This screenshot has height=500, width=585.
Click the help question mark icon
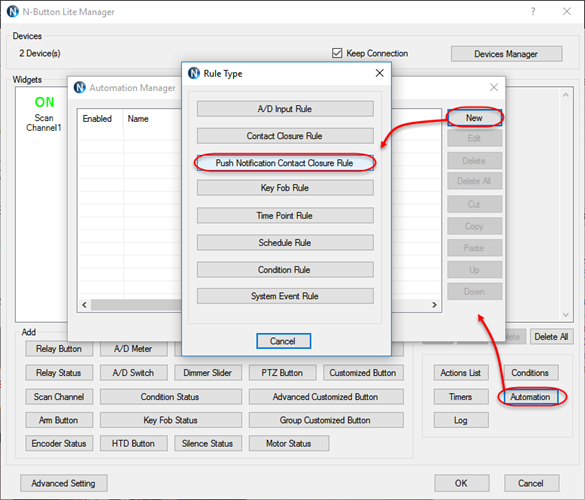tap(533, 12)
